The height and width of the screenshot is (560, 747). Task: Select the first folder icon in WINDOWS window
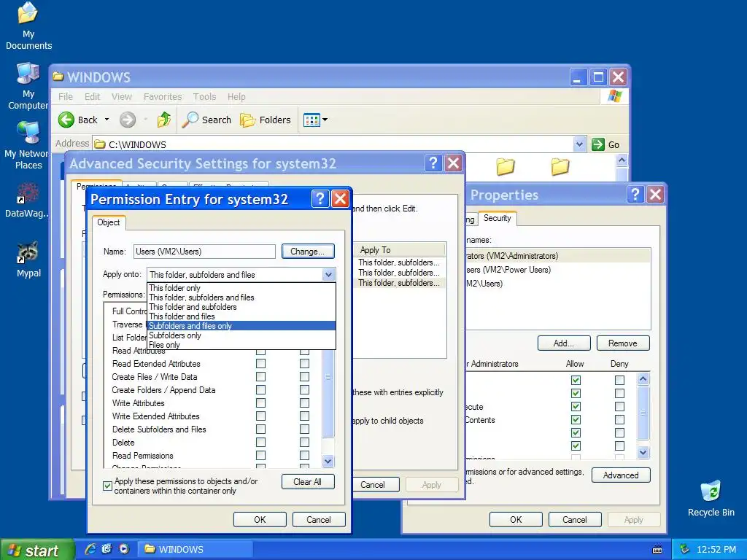[x=506, y=166]
